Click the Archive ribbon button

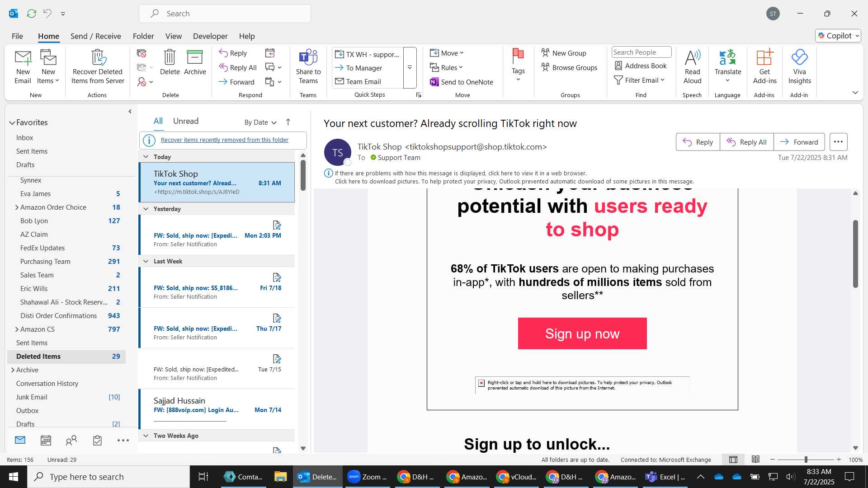(195, 62)
